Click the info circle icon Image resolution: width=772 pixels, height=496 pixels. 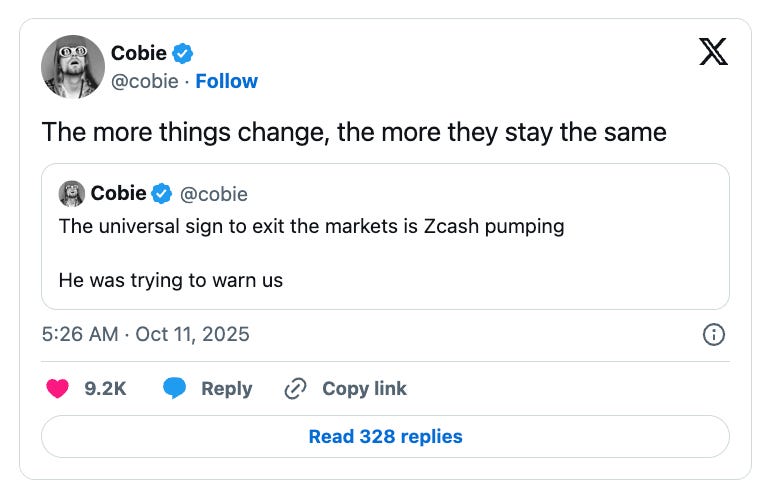pyautogui.click(x=714, y=335)
